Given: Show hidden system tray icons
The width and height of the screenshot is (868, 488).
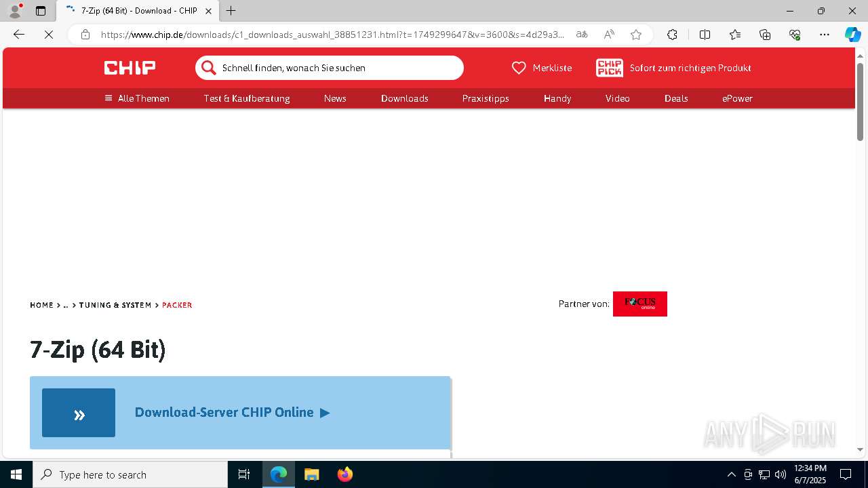Looking at the screenshot, I should (x=731, y=474).
